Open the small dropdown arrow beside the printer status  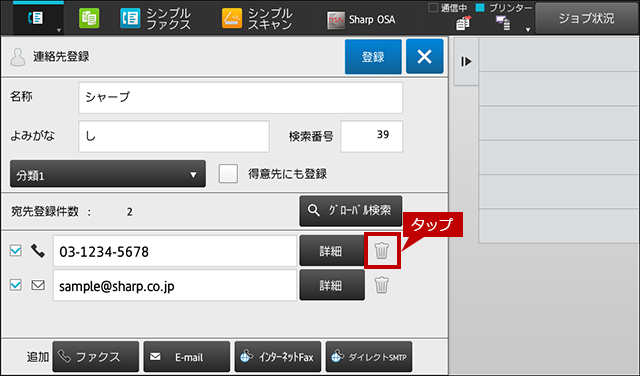click(528, 29)
